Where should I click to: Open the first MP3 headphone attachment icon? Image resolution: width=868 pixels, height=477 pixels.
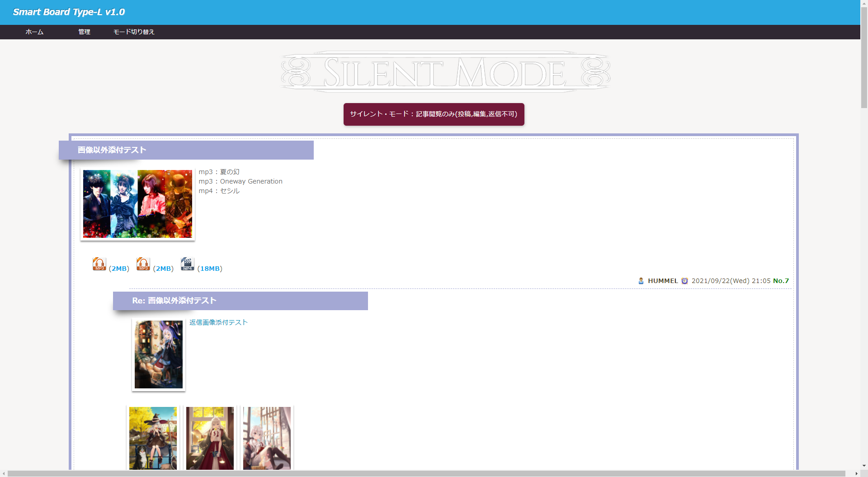click(x=99, y=264)
